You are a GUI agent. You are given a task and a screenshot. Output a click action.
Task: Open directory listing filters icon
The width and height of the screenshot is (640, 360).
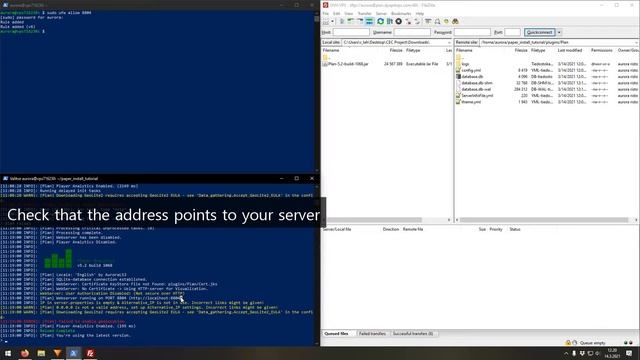[428, 21]
